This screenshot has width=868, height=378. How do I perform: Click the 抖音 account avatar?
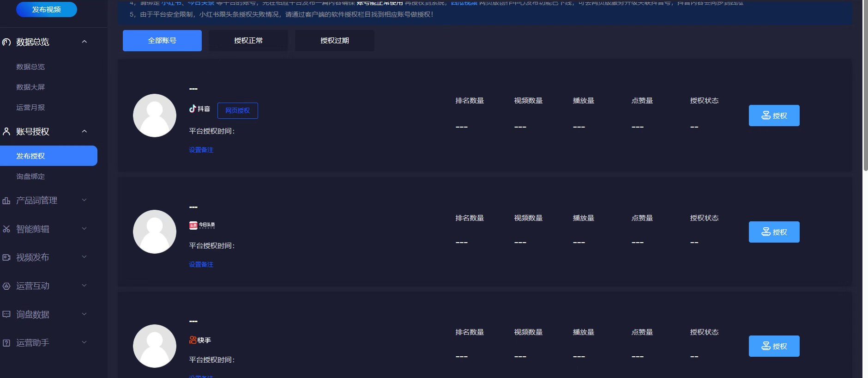tap(155, 116)
